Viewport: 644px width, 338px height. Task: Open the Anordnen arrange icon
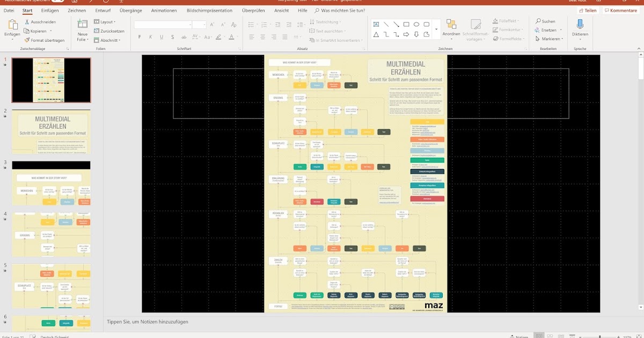click(x=451, y=25)
